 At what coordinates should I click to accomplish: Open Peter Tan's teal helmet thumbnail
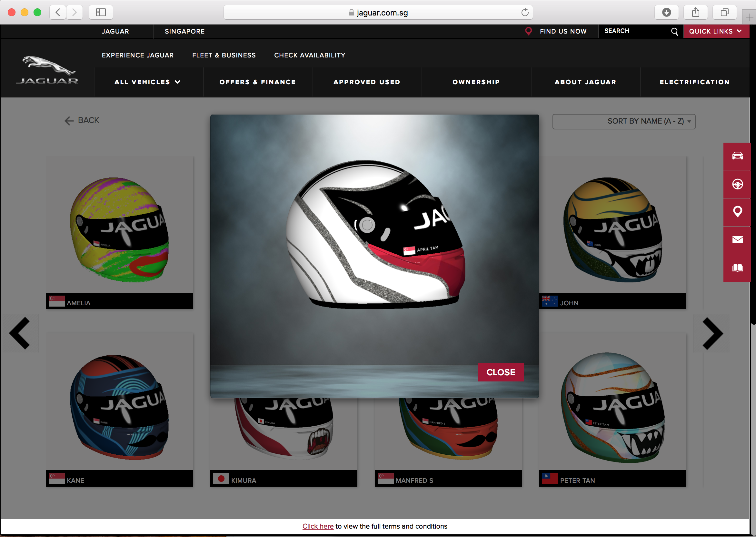coord(612,407)
